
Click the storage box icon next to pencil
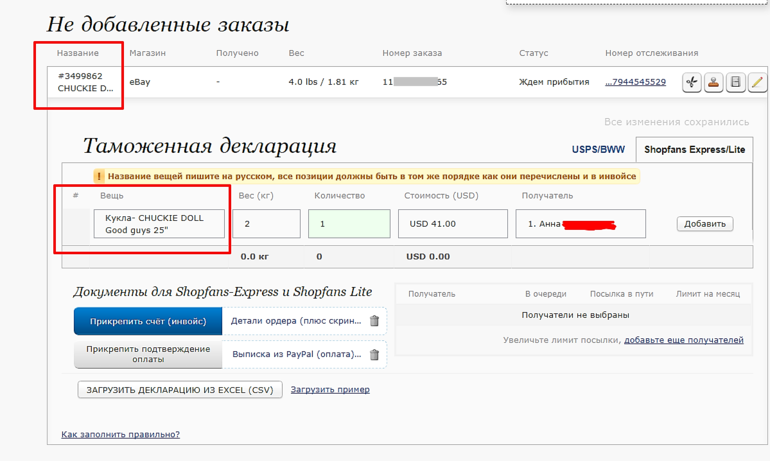pos(735,82)
